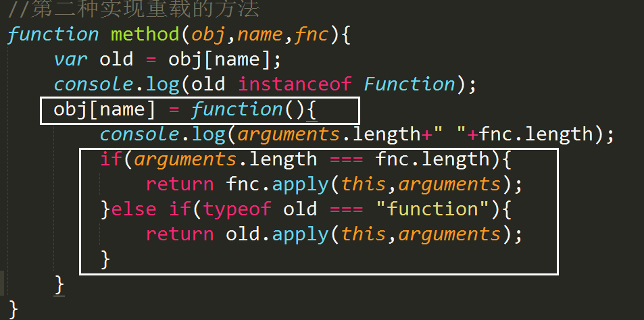Click 'this' in the fnc.apply call
This screenshot has width=644, height=320.
pos(364,184)
